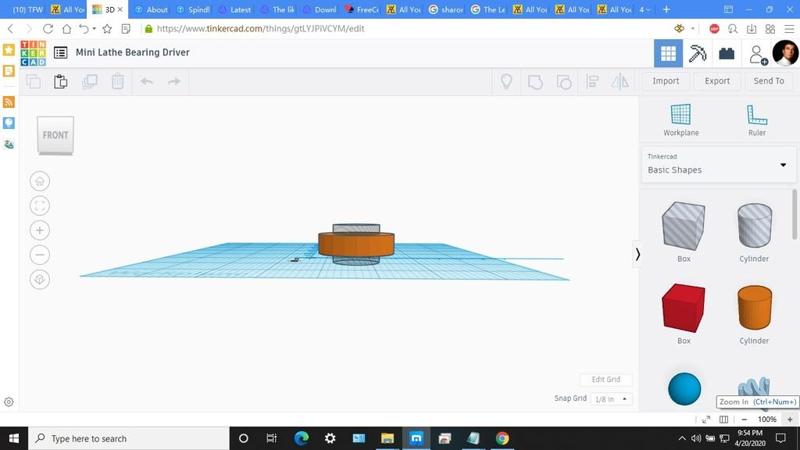
Task: Reload the current page
Action: [48, 29]
